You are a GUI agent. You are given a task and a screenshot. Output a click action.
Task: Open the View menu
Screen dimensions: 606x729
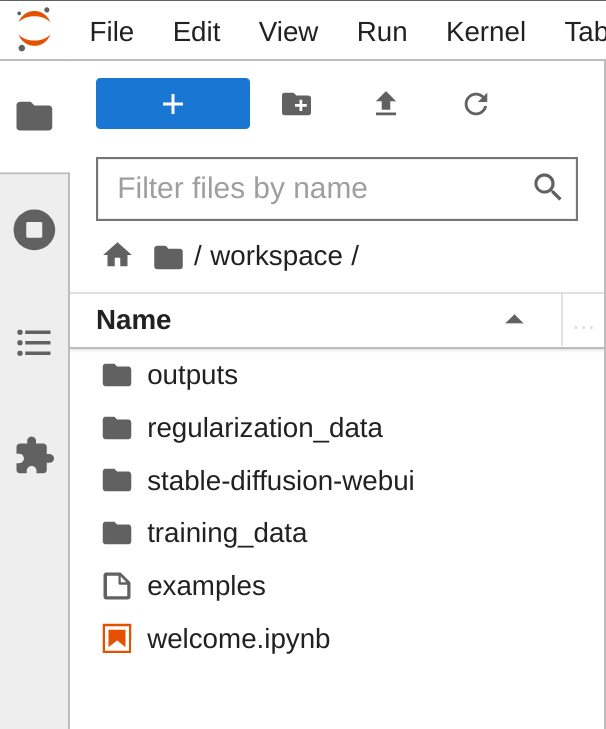pyautogui.click(x=288, y=32)
